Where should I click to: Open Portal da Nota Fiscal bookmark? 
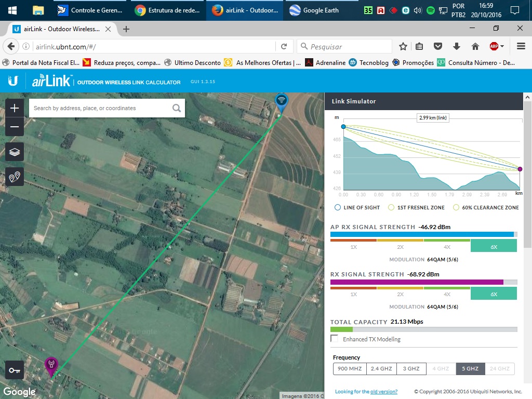point(41,63)
